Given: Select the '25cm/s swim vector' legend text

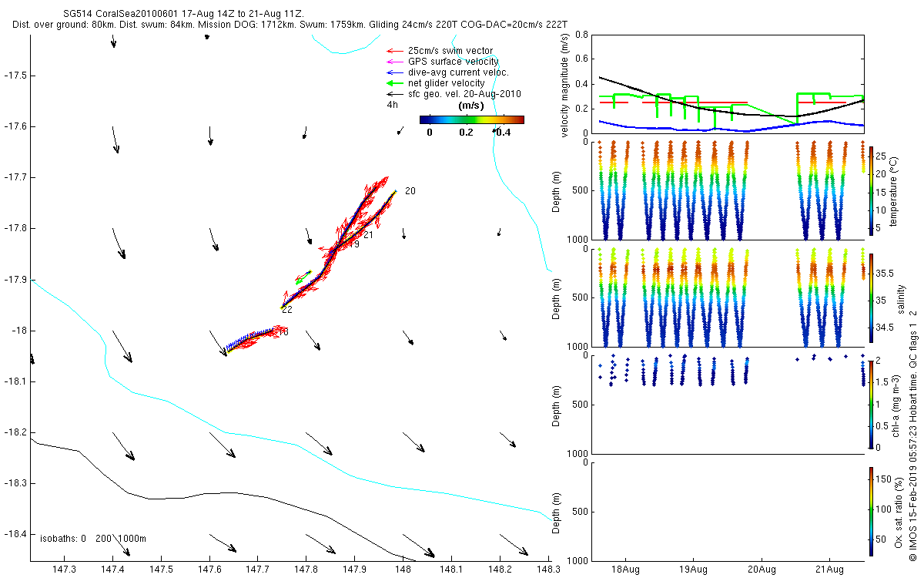Looking at the screenshot, I should (450, 51).
